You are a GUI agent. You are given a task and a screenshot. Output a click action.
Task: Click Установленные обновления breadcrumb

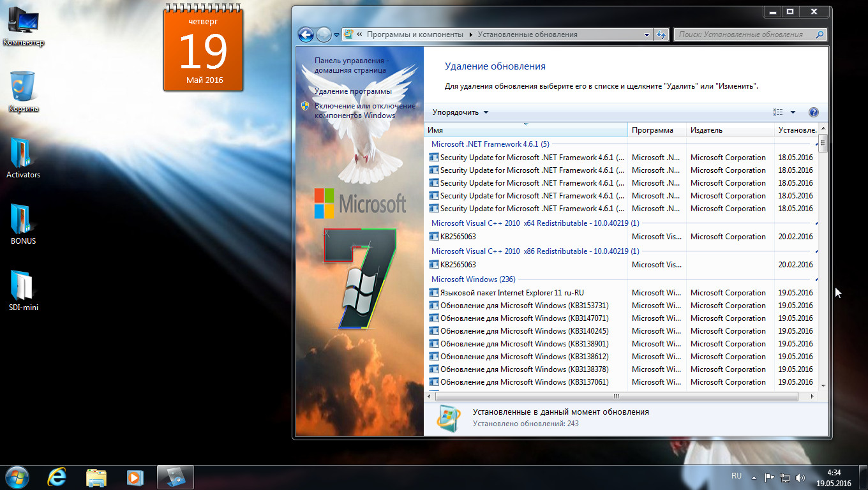(528, 34)
